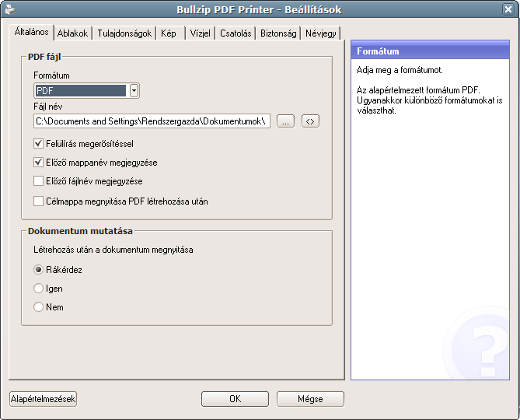The image size is (520, 420).
Task: Close the Beállítások dialog window
Action: [x=508, y=9]
